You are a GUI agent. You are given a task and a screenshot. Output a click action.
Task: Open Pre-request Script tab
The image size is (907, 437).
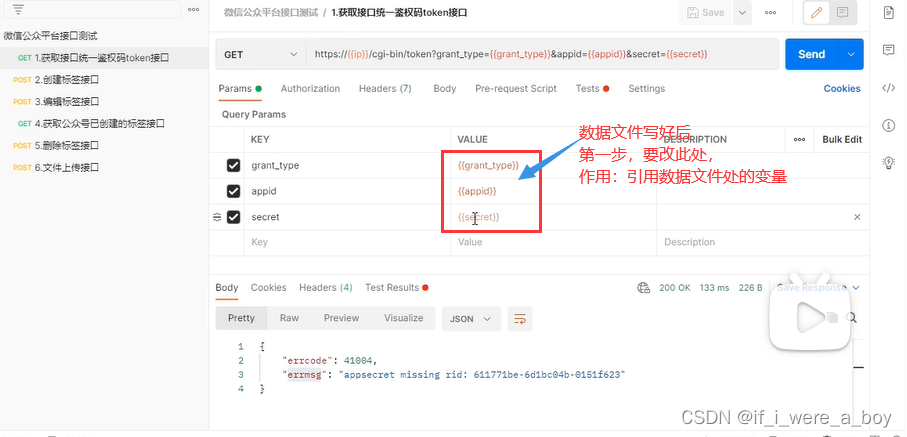pyautogui.click(x=515, y=89)
